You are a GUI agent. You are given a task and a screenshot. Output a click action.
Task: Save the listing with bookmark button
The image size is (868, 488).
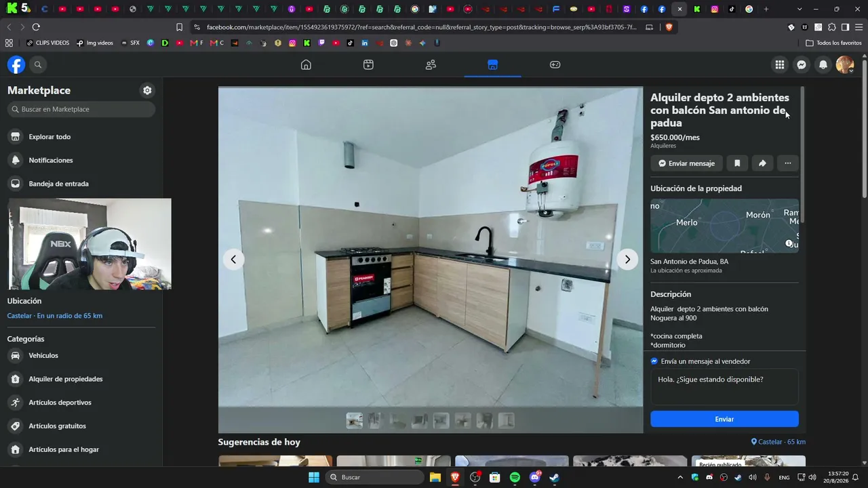(737, 163)
